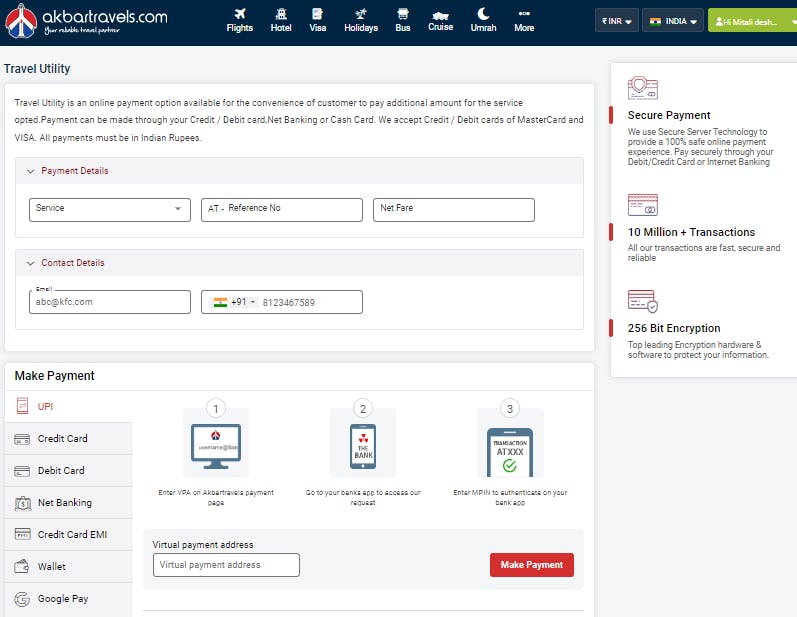Click the India flag in country selector

(x=656, y=21)
